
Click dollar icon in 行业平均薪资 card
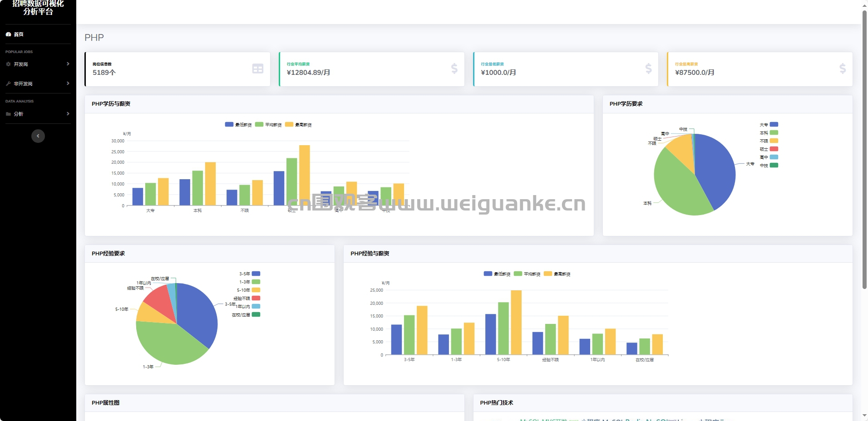[454, 69]
